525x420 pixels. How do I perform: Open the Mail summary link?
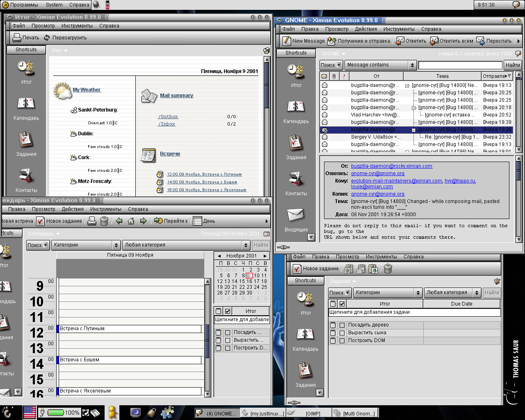(x=176, y=96)
